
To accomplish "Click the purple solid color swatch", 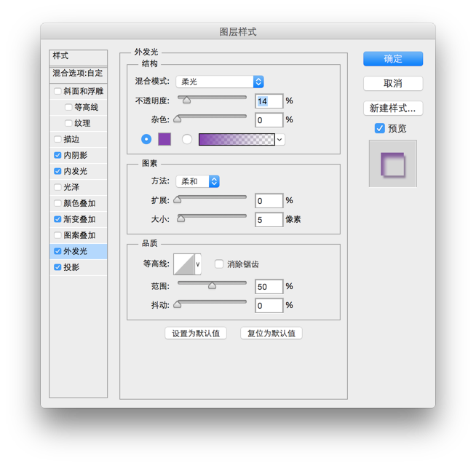I will click(164, 139).
